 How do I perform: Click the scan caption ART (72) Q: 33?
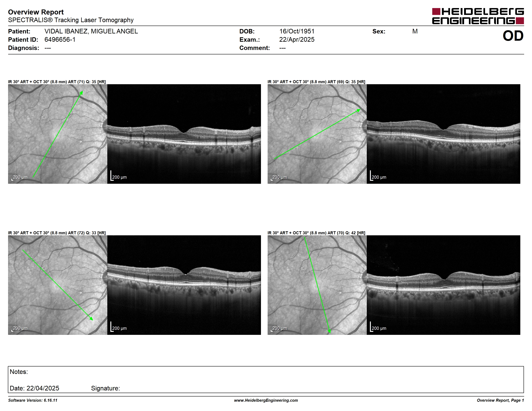tap(57, 233)
